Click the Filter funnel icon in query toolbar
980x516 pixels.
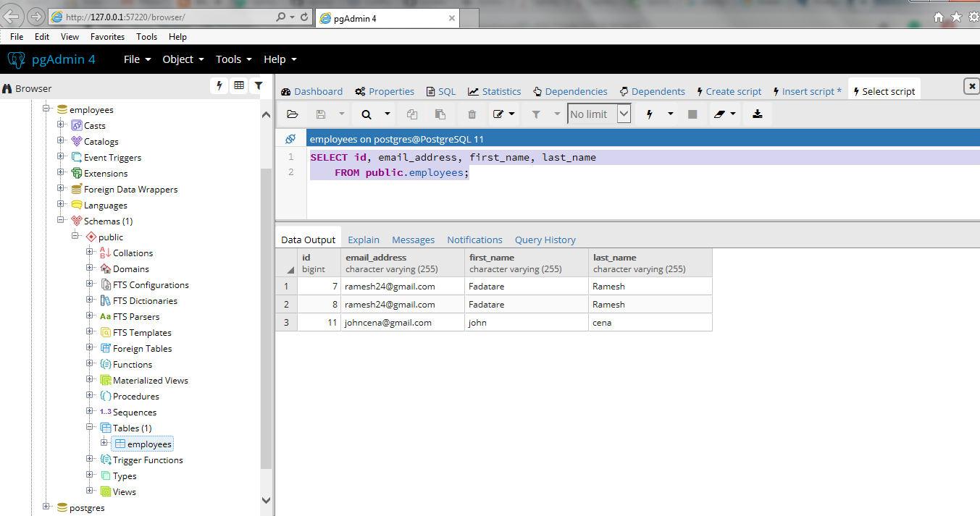point(536,114)
